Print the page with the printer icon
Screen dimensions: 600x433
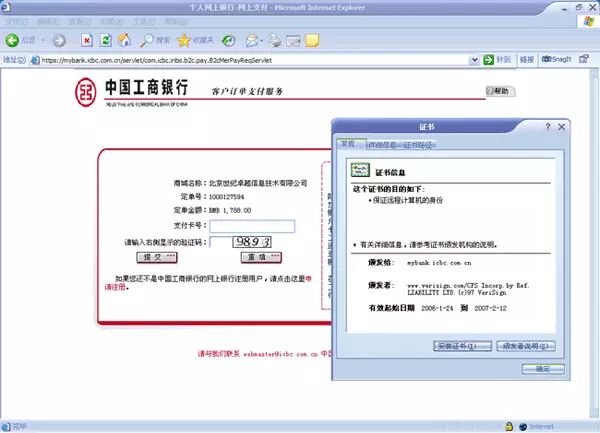click(274, 40)
